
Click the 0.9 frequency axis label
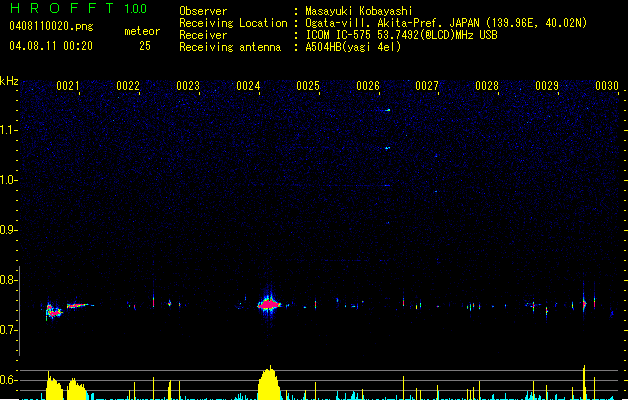(x=7, y=230)
